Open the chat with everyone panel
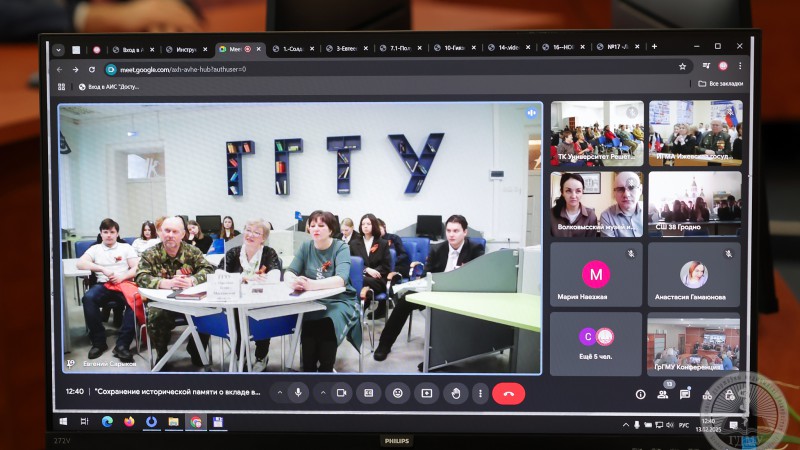Viewport: 800px width, 450px height. click(685, 394)
